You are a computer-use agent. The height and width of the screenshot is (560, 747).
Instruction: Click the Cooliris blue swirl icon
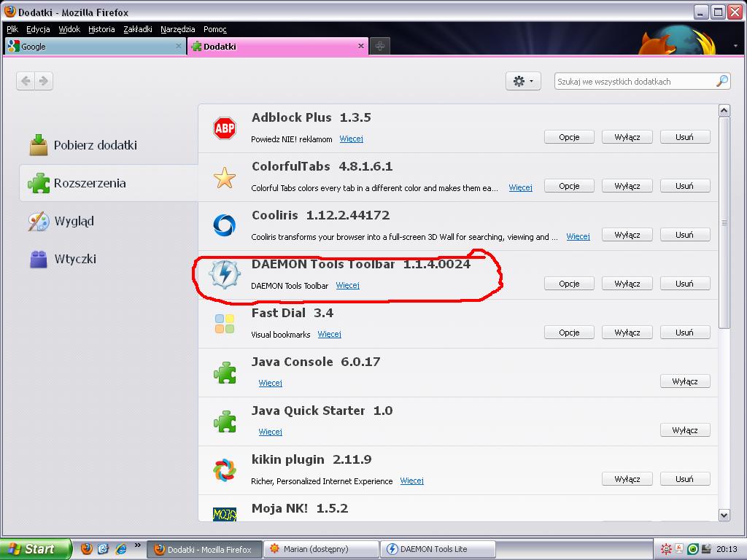(x=225, y=225)
